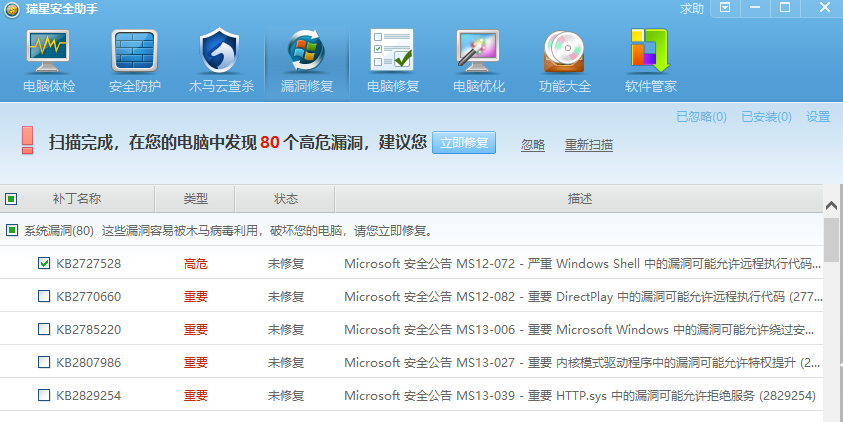
Task: Open the 已忽略(0) list link
Action: (x=701, y=117)
